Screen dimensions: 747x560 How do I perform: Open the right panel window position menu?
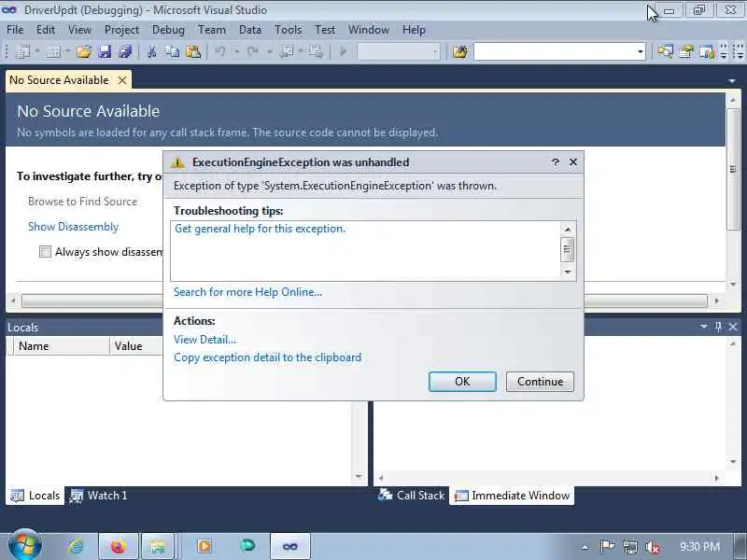click(x=704, y=327)
